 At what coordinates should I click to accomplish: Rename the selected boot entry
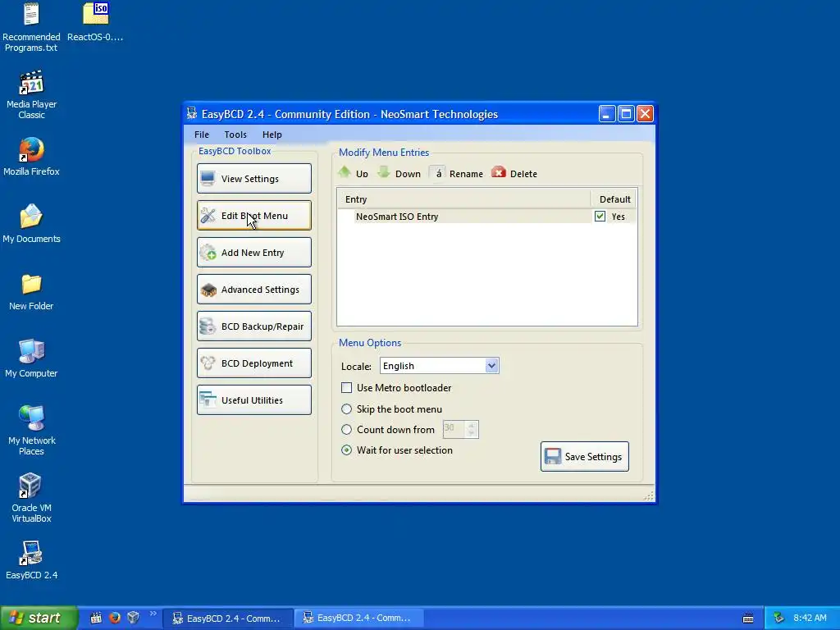pos(456,173)
